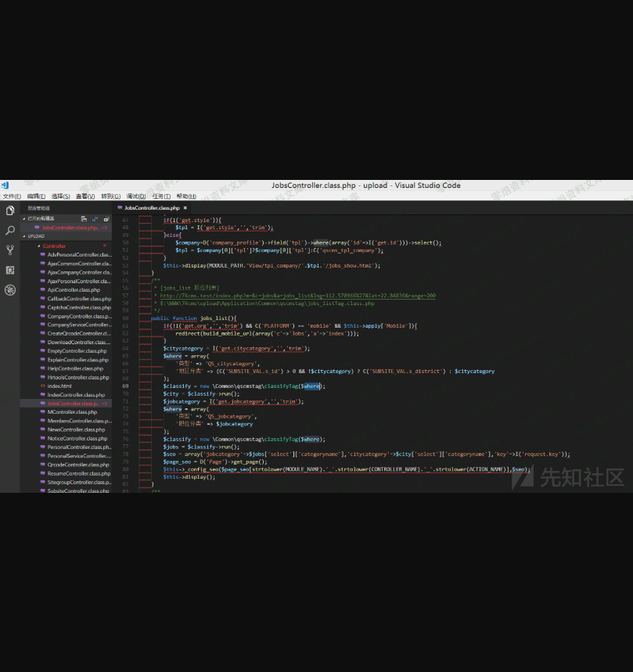Open the Debug view in activity bar
This screenshot has height=672, width=633.
pos(9,289)
